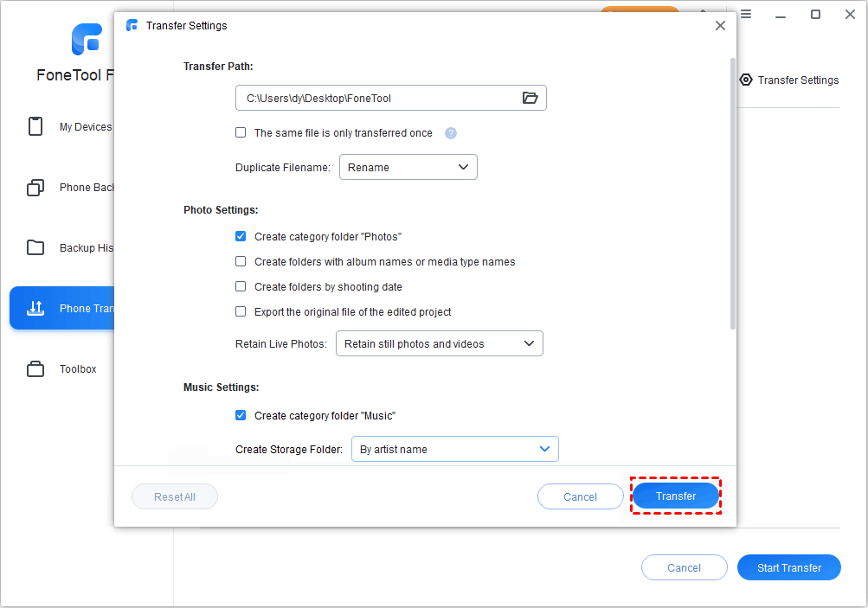868x608 pixels.
Task: Click the help question mark icon
Action: (x=450, y=133)
